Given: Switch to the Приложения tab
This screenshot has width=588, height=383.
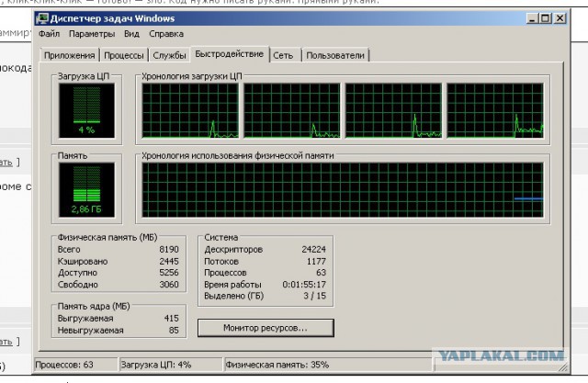Looking at the screenshot, I should pyautogui.click(x=70, y=55).
